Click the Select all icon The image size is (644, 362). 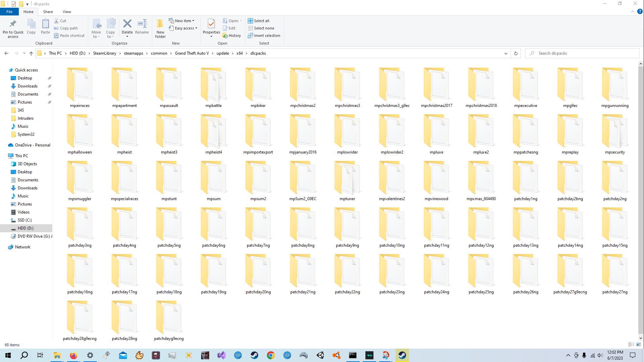(x=250, y=21)
